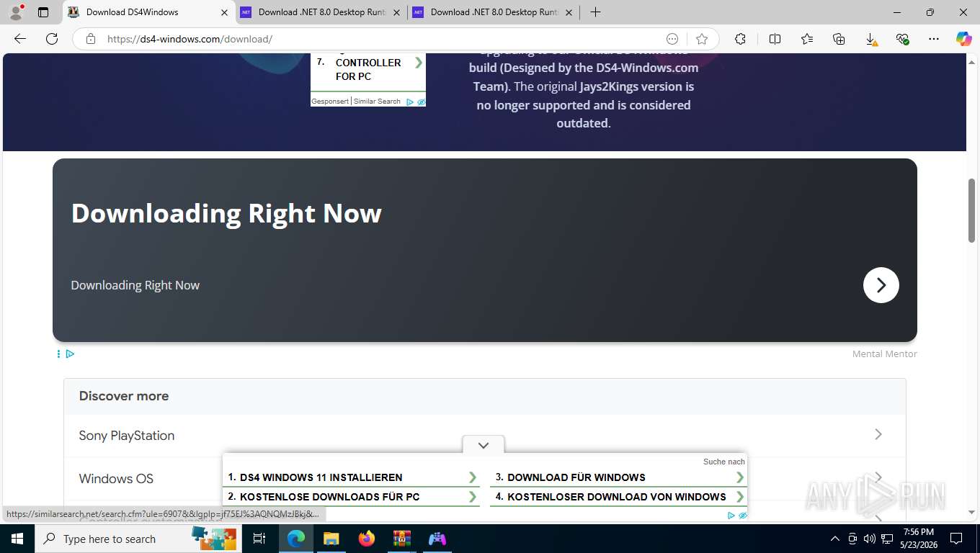The image size is (980, 553).
Task: Open the Downloads icon in toolbar
Action: point(870,40)
